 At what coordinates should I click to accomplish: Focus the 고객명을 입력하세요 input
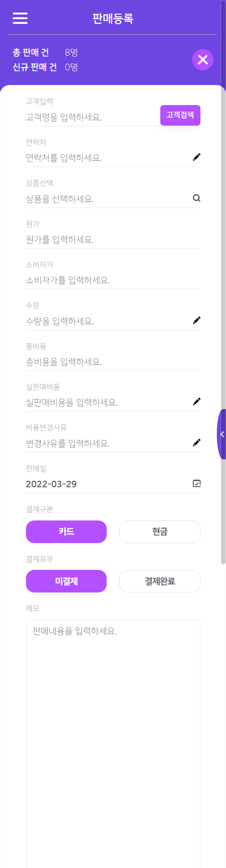click(x=92, y=117)
